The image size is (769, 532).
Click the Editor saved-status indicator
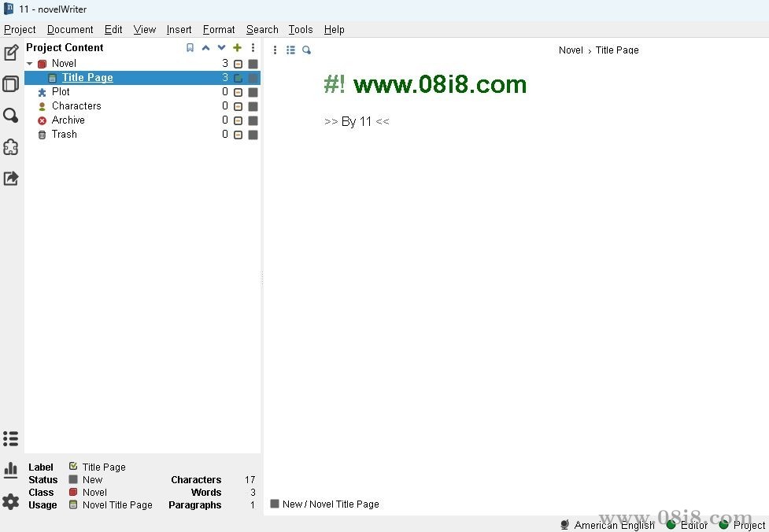(x=671, y=525)
